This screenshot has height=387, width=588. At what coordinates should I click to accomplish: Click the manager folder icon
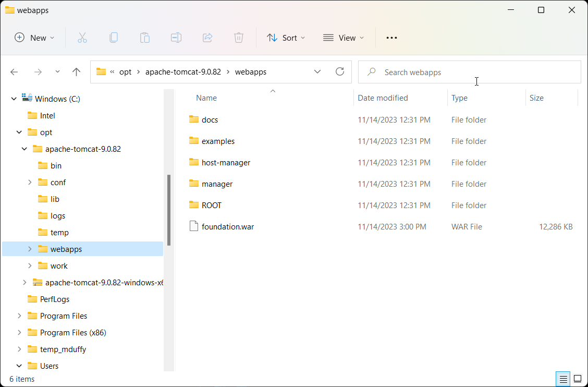click(x=194, y=184)
